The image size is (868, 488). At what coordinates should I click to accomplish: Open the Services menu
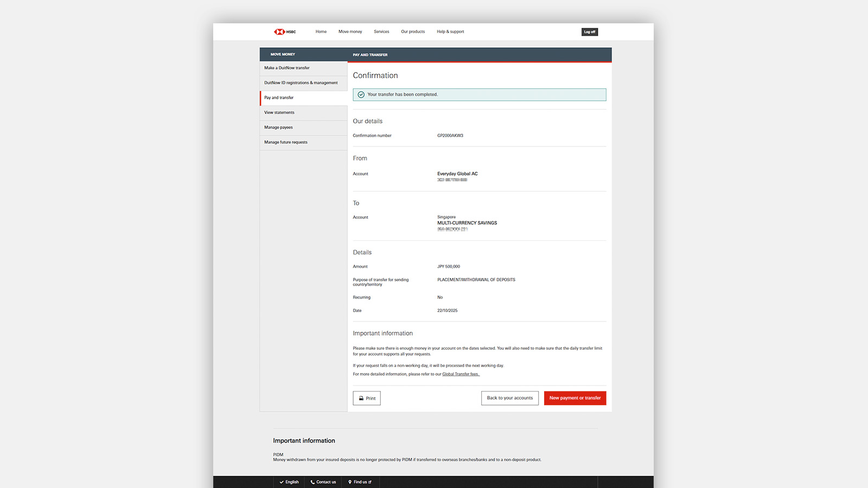pos(381,32)
